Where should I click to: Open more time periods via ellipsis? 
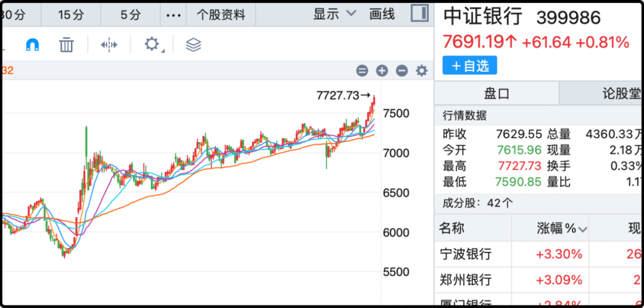173,15
